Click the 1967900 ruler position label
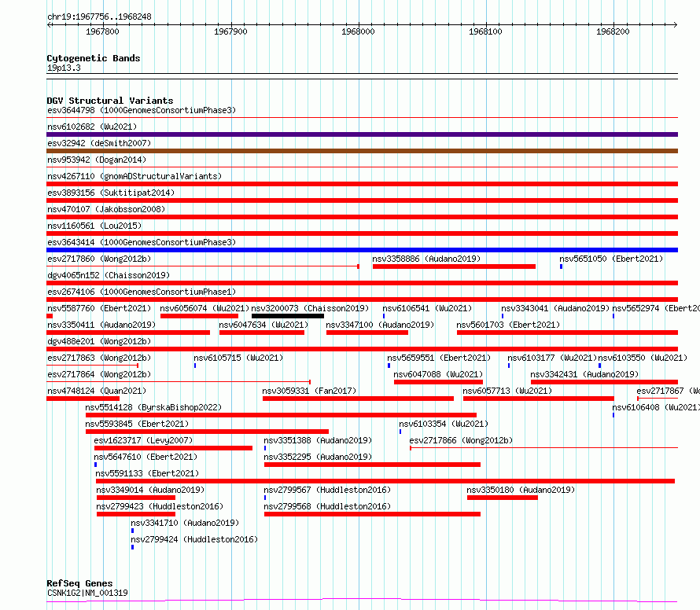This screenshot has width=700, height=610. (230, 31)
